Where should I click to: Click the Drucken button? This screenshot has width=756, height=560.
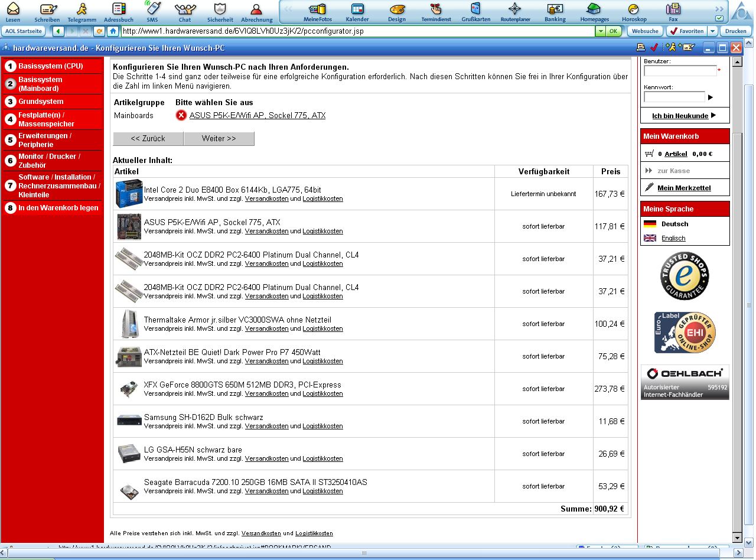[736, 31]
